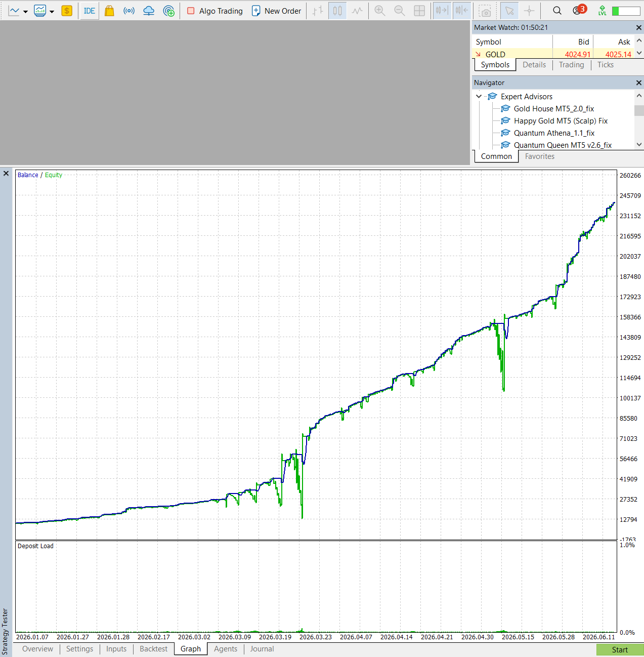Viewport: 644px width, 657px height.
Task: Switch to Market Watch Trading tab
Action: 572,65
